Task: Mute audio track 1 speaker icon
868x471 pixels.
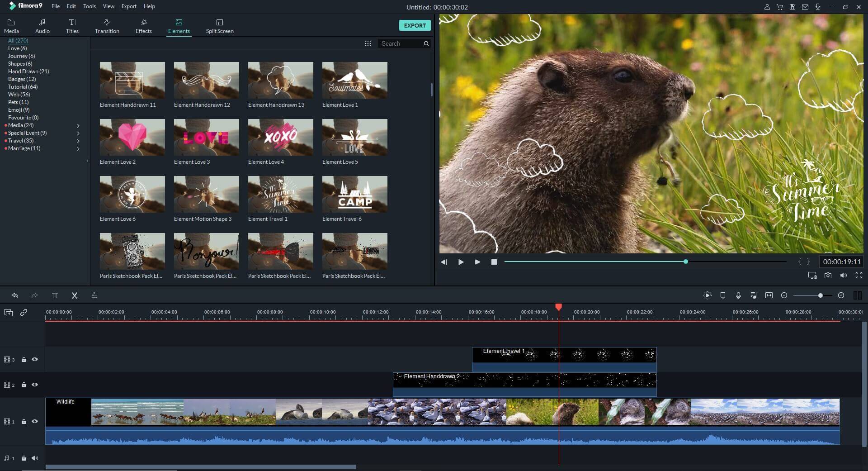Action: 35,458
